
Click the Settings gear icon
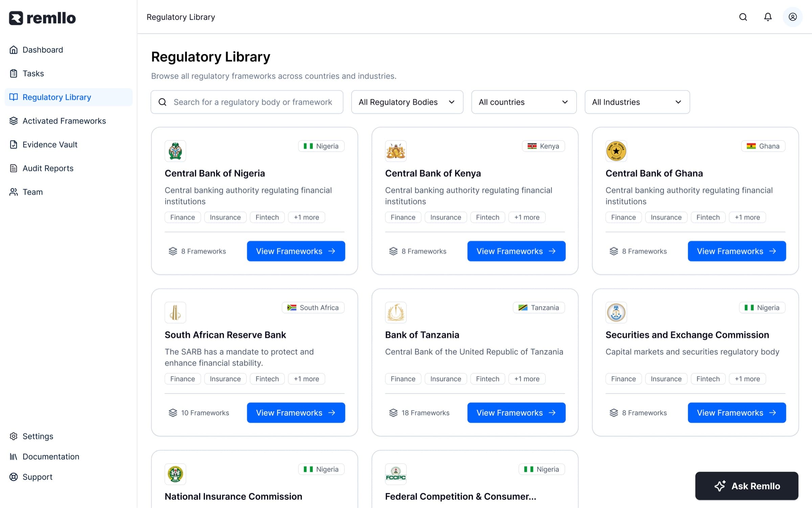(x=14, y=436)
